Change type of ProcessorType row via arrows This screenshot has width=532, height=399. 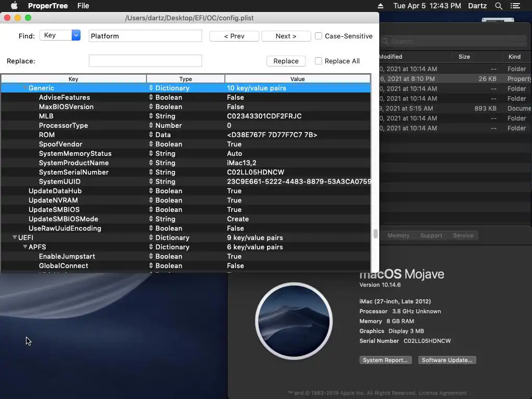[x=151, y=125]
